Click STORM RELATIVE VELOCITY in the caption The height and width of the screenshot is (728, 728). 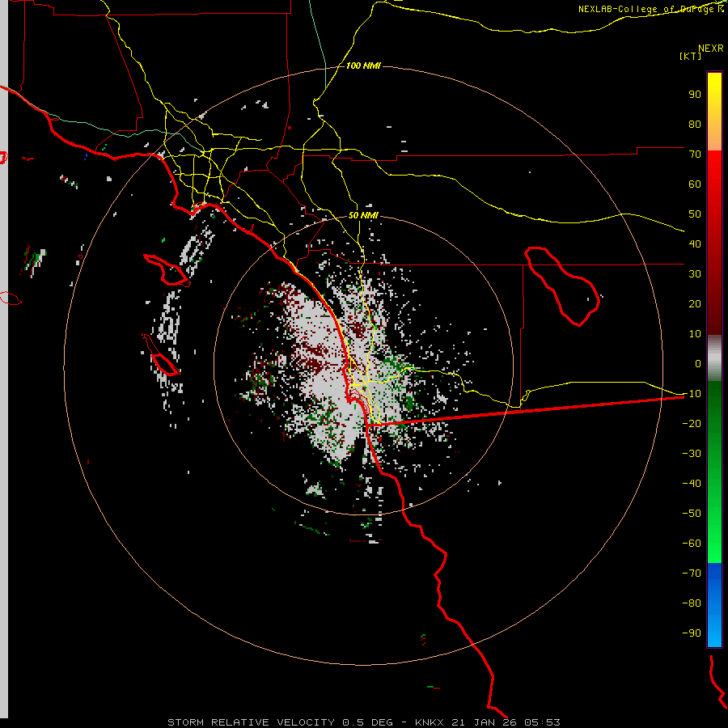point(251,722)
